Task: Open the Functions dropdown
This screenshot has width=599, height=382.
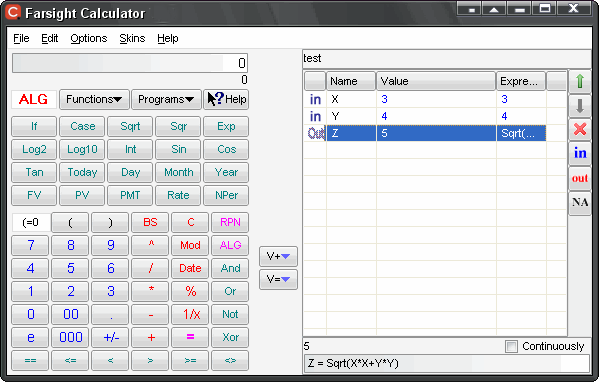Action: (x=94, y=99)
